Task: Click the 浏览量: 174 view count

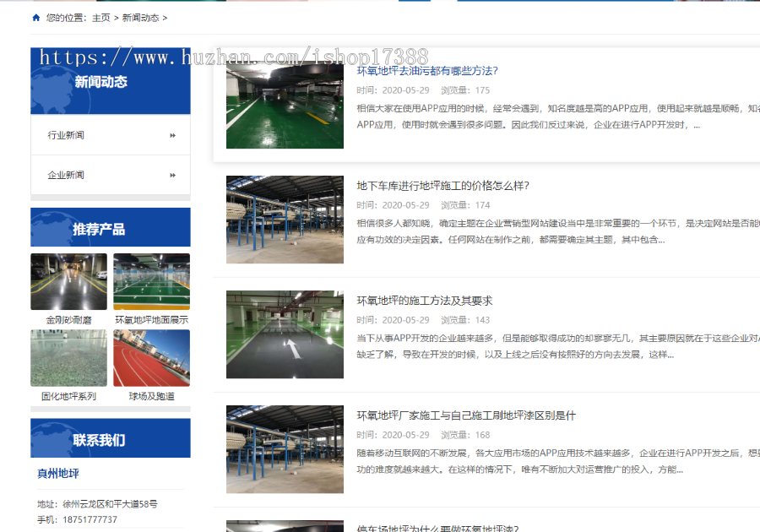Action: click(x=465, y=205)
